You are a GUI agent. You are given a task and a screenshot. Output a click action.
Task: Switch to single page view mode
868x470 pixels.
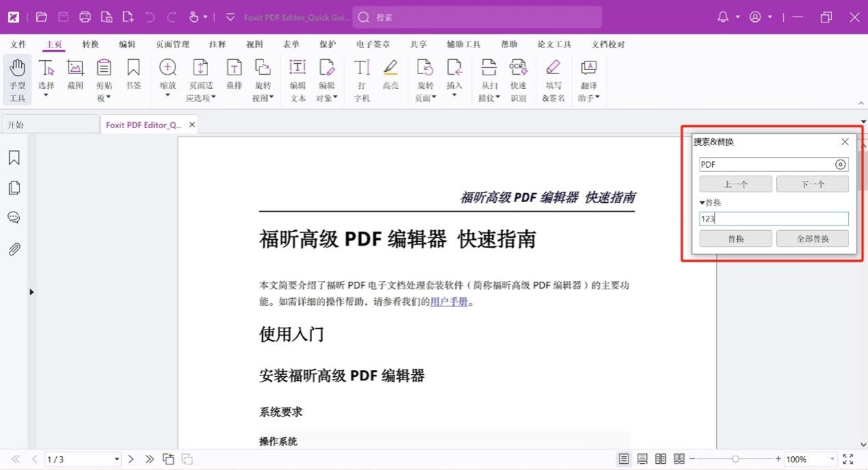click(x=624, y=459)
